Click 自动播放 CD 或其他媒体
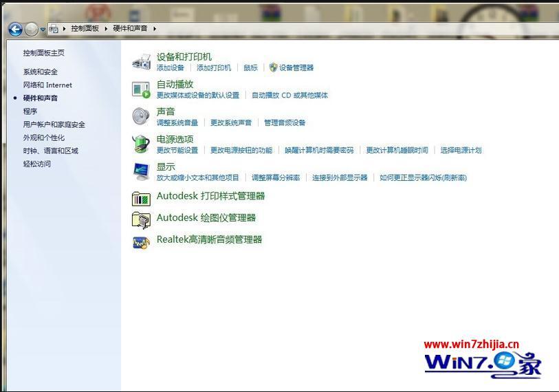559x392 pixels. pyautogui.click(x=290, y=95)
